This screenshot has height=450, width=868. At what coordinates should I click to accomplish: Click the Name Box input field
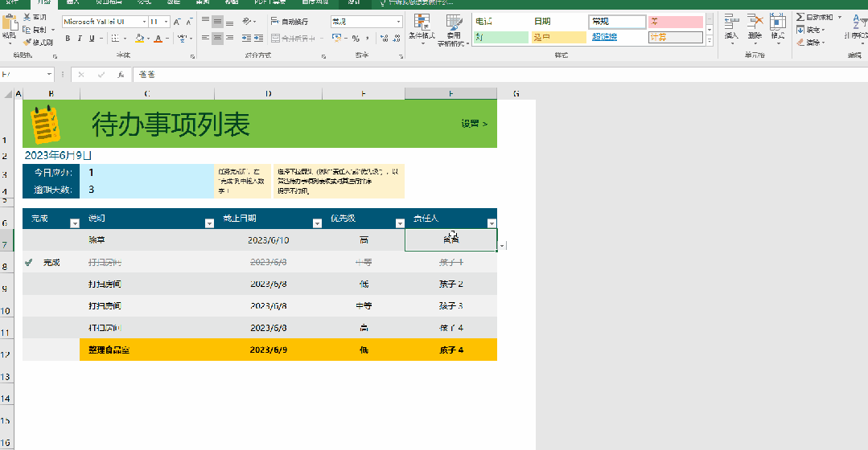click(x=24, y=74)
